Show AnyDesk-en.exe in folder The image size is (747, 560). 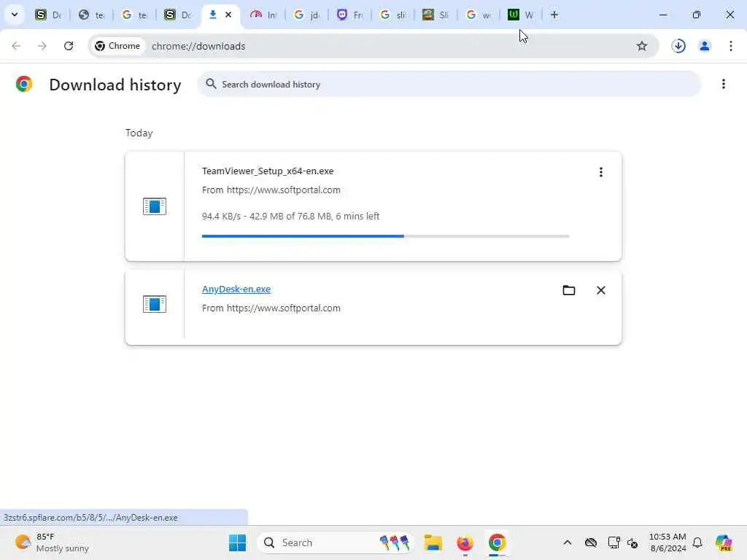(x=569, y=290)
